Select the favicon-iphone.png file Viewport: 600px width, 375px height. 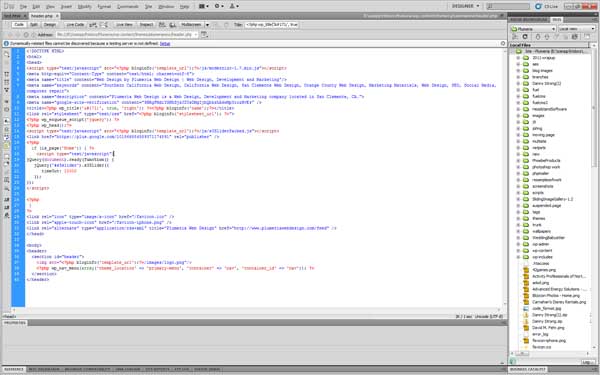(x=548, y=341)
